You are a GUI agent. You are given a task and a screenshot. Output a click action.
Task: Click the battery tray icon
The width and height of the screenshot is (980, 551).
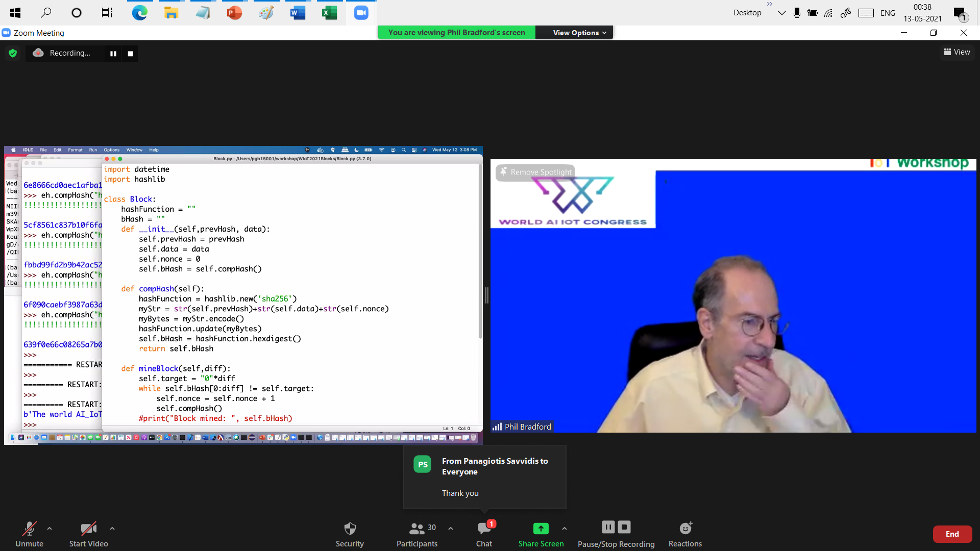(813, 13)
